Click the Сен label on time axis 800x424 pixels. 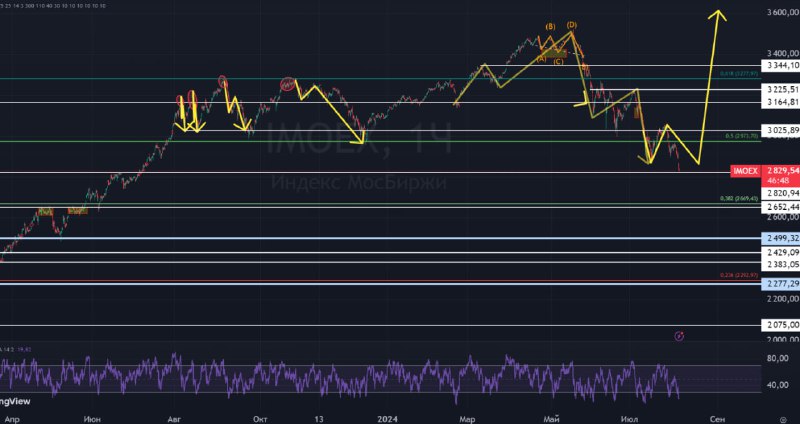[x=717, y=419]
